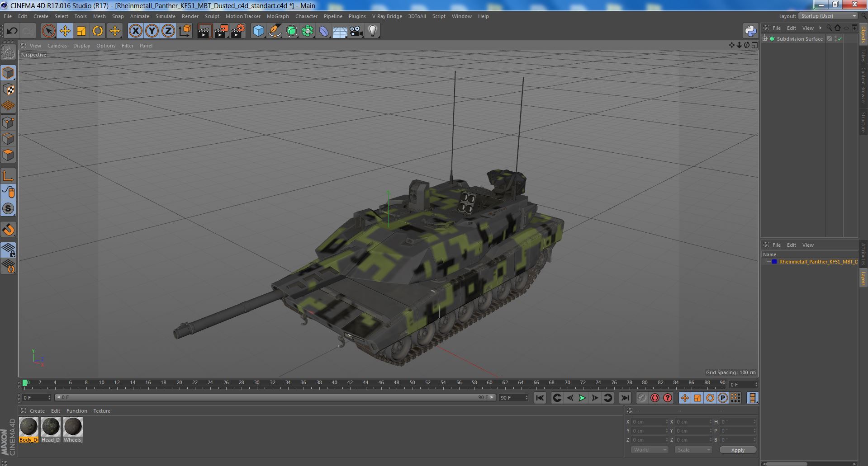868x466 pixels.
Task: Switch to Points mode
Action: 8,122
